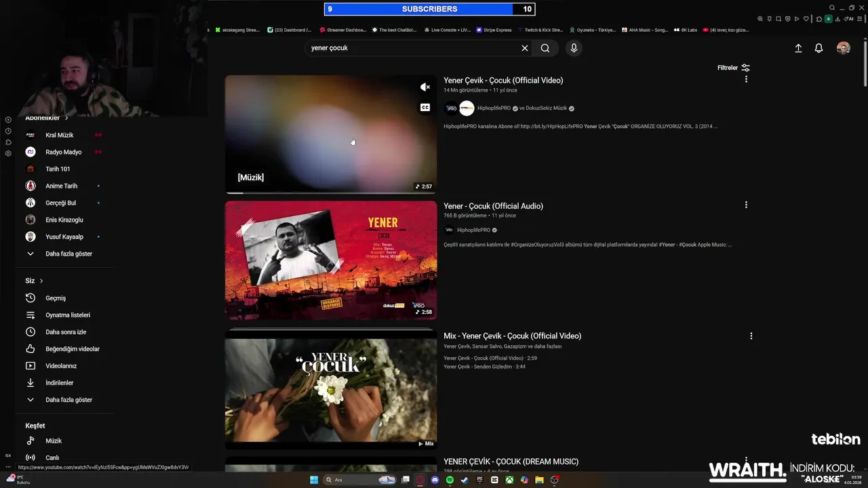Open the Streamer Dashboard bookmark
The height and width of the screenshot is (488, 868).
(342, 30)
